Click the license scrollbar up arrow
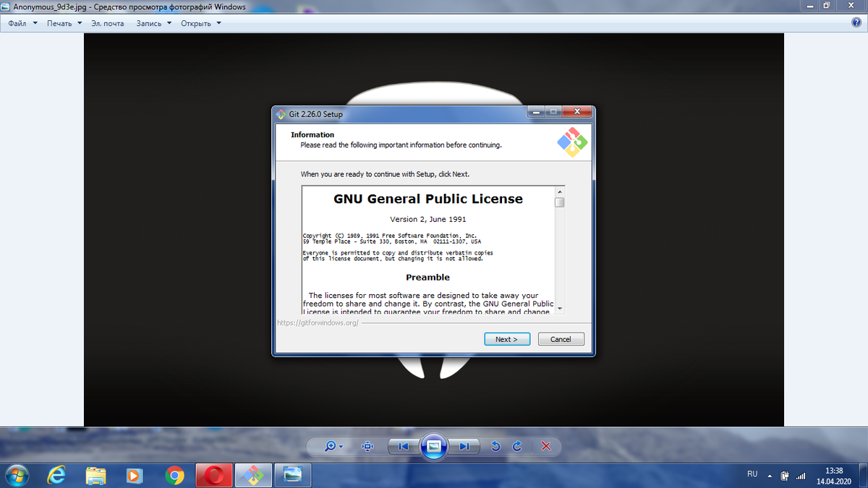Viewport: 868px width, 488px height. [559, 192]
